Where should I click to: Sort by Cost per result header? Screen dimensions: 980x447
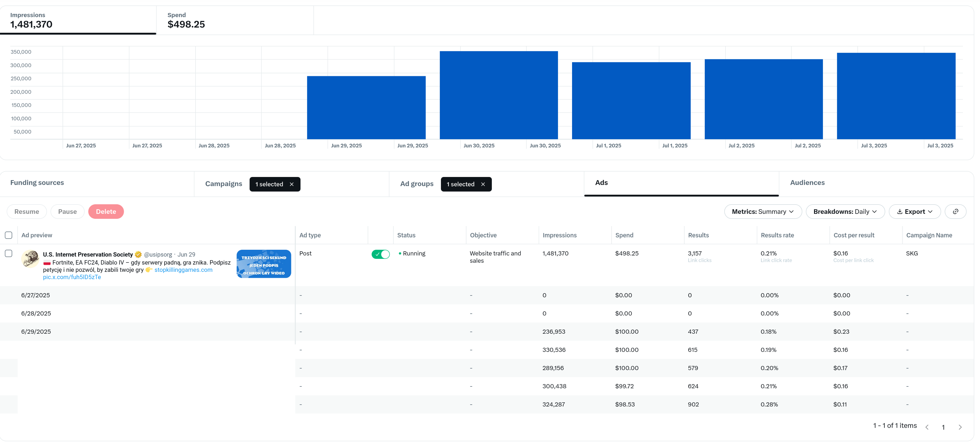pyautogui.click(x=854, y=235)
